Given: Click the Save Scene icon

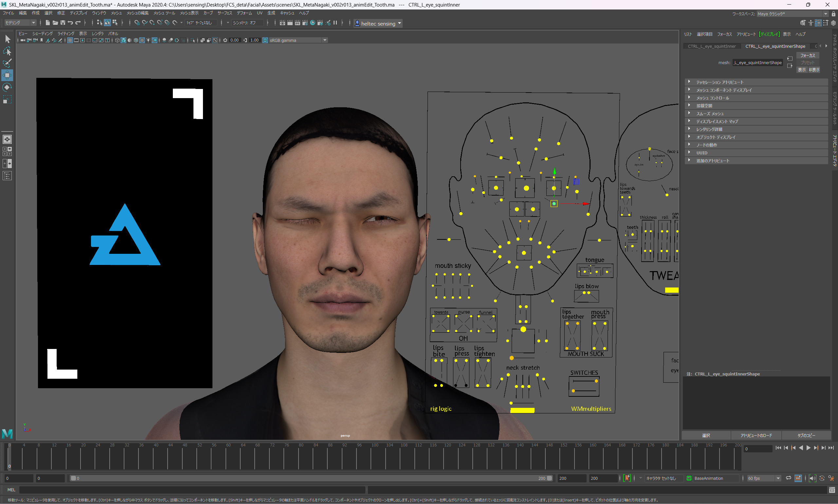Looking at the screenshot, I should point(63,23).
